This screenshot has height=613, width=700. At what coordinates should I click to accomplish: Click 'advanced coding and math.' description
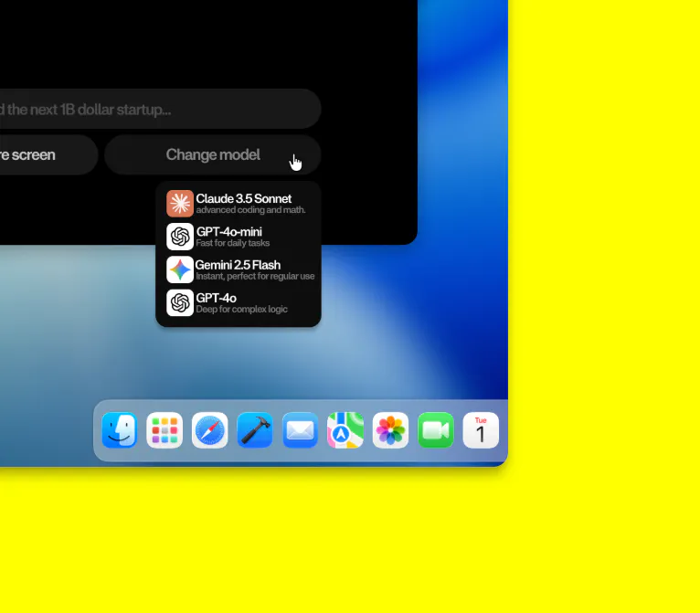[x=250, y=210]
